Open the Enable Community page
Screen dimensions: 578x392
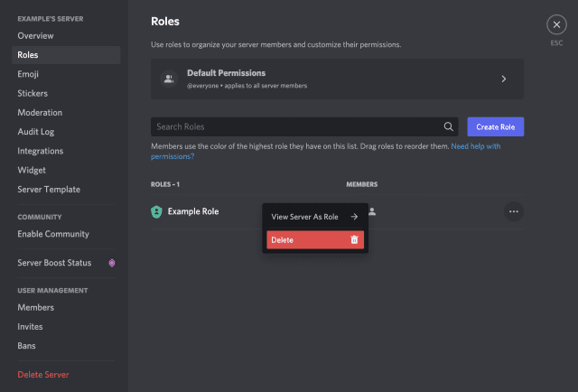(x=53, y=234)
